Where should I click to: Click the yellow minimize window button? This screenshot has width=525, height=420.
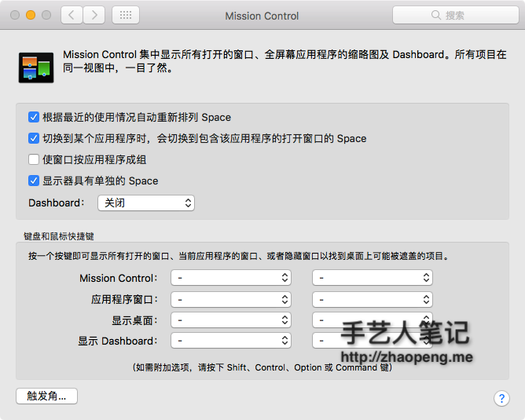pos(31,15)
